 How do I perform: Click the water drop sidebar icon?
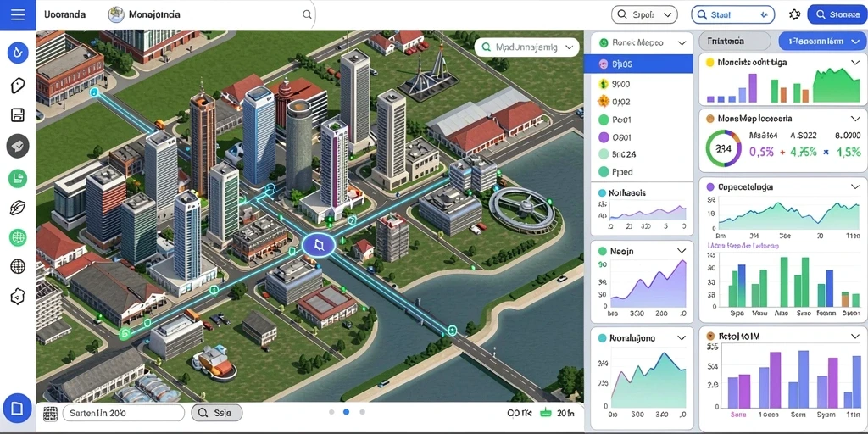click(18, 53)
